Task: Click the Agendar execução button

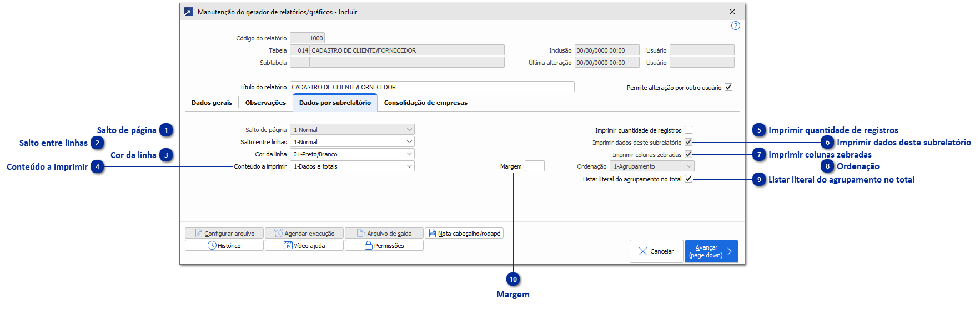Action: click(304, 234)
